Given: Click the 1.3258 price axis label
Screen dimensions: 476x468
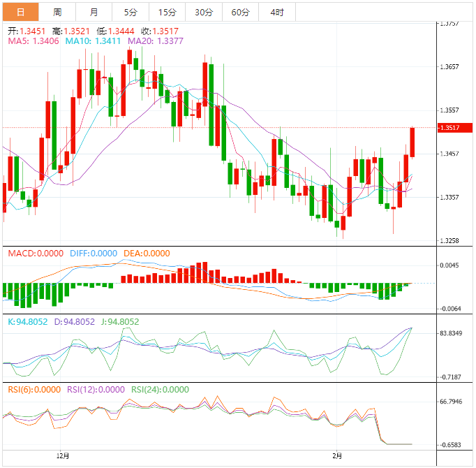Looking at the screenshot, I should click(449, 241).
